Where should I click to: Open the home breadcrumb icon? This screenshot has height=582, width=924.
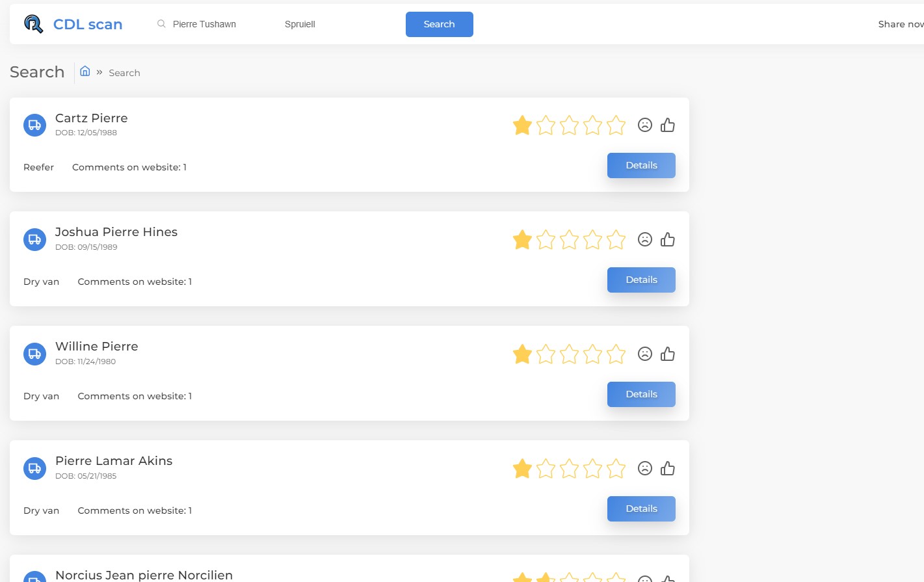click(85, 71)
